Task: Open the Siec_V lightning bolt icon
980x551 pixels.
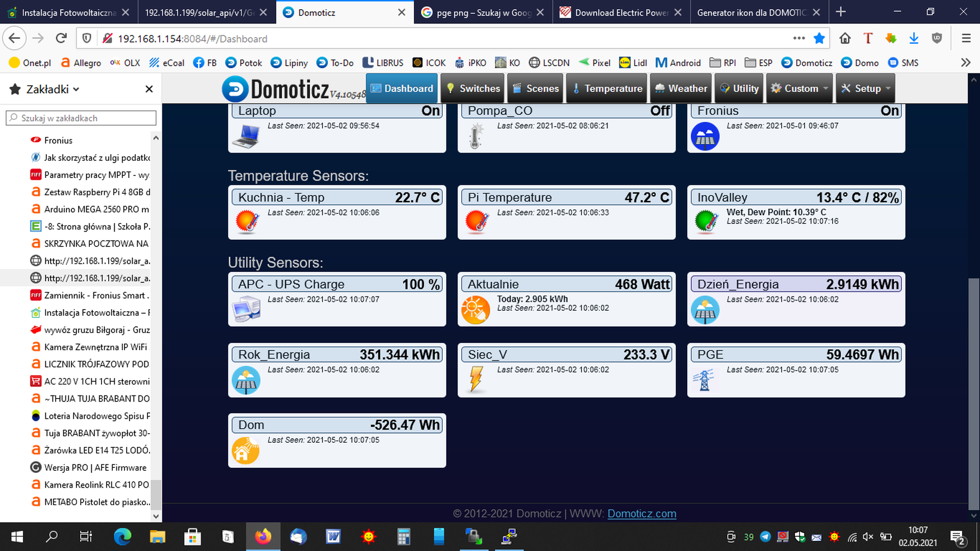Action: [x=476, y=380]
